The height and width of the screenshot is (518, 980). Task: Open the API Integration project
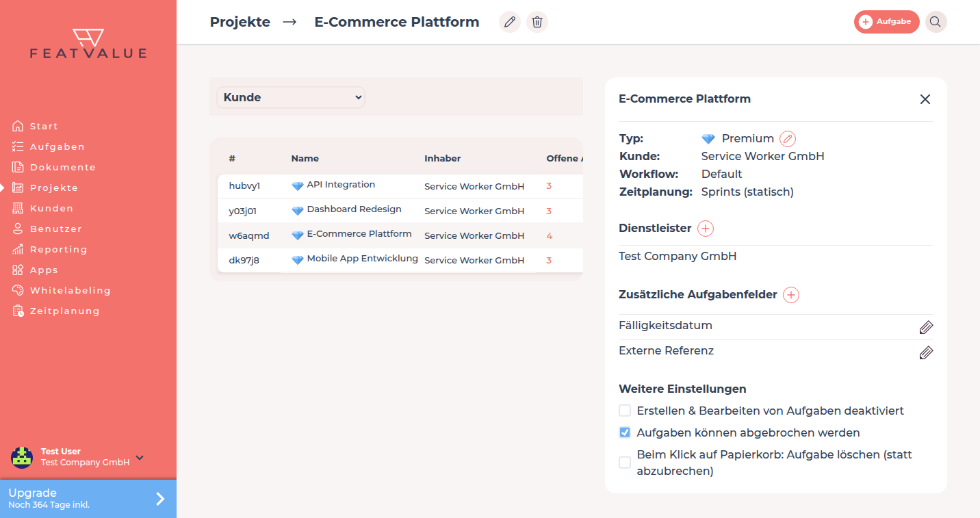(x=341, y=185)
